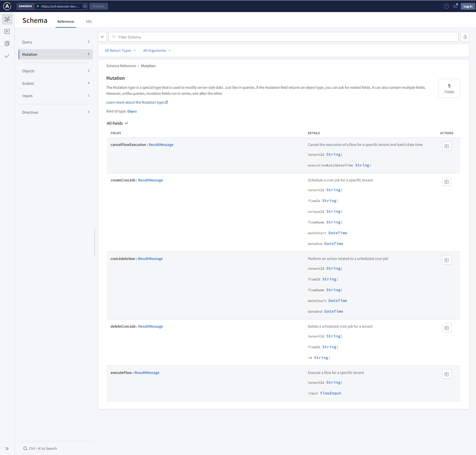Click the 5 Fields count box
Screen dimensions: 476x455
449,88
